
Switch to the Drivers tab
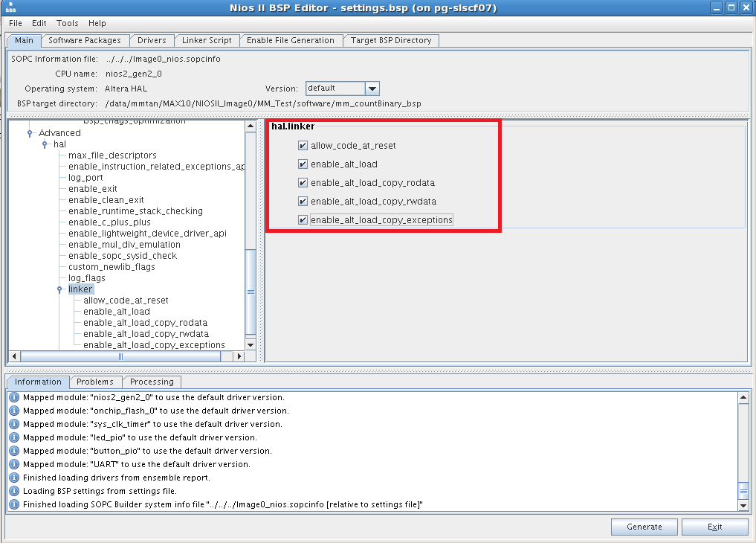(x=152, y=40)
